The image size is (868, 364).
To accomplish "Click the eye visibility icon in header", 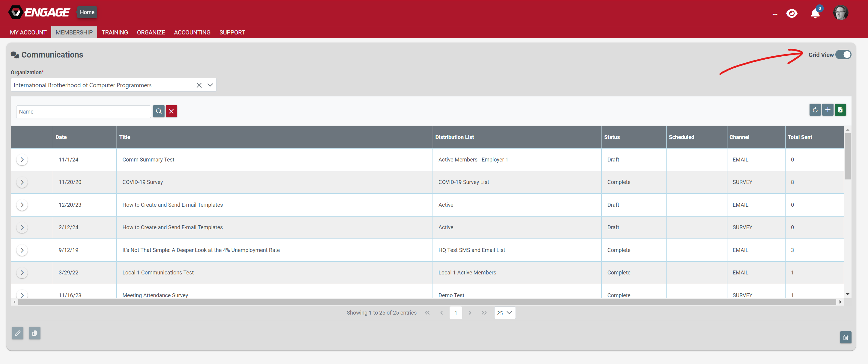I will tap(792, 13).
